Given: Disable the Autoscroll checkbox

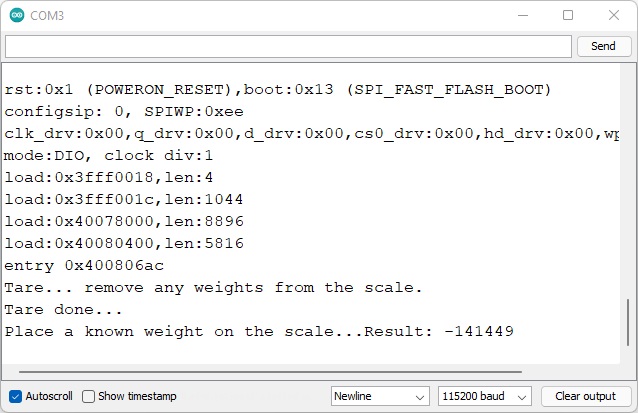Looking at the screenshot, I should [x=15, y=396].
